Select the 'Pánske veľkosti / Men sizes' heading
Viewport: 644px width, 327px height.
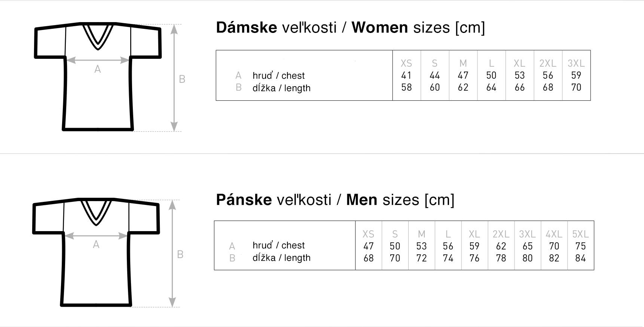(335, 200)
